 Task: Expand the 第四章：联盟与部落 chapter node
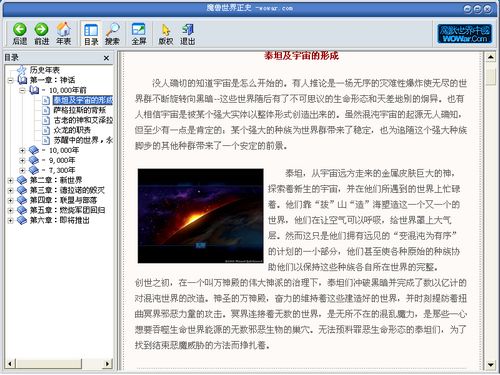pyautogui.click(x=10, y=200)
